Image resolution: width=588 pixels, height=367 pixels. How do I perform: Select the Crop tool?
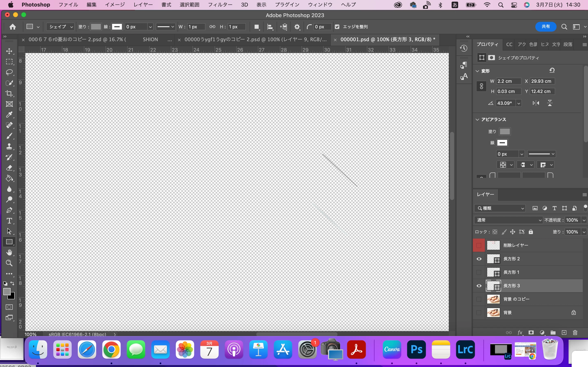point(9,93)
